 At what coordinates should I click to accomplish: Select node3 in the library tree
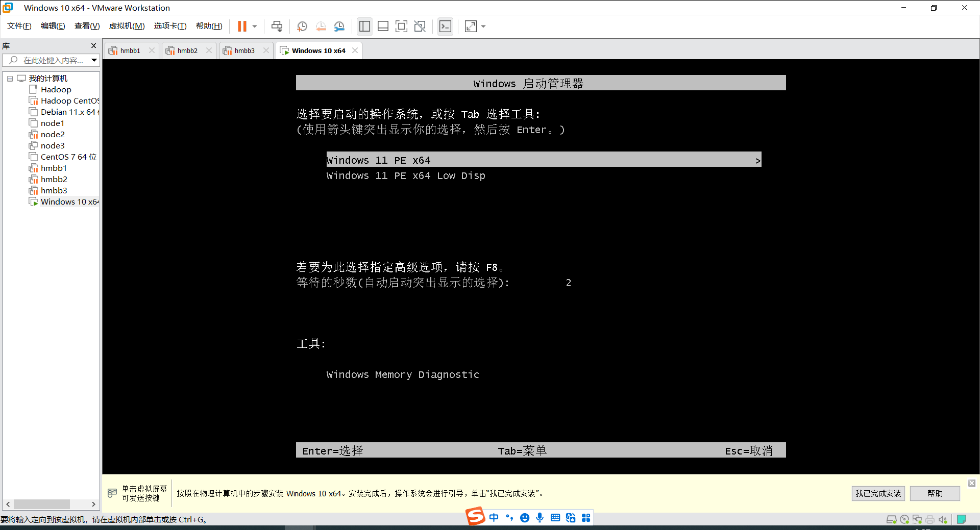coord(52,145)
